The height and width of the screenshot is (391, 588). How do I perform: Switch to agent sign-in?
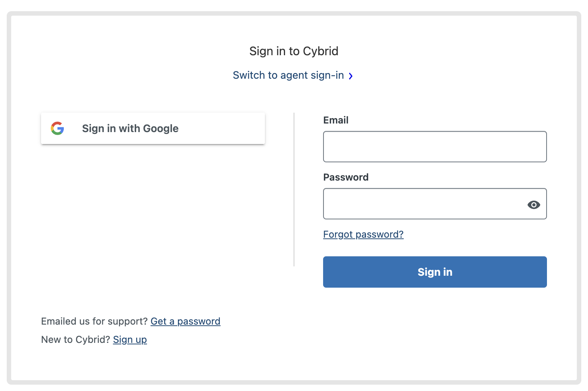(x=288, y=75)
